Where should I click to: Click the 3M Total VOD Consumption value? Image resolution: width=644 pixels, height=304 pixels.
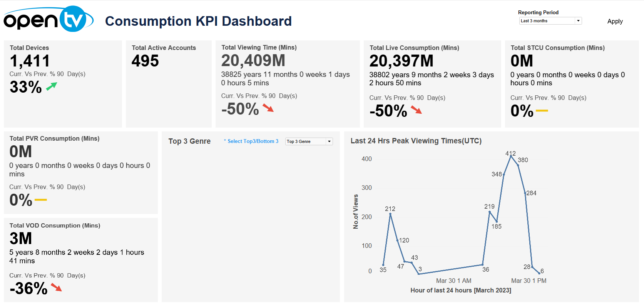(21, 238)
